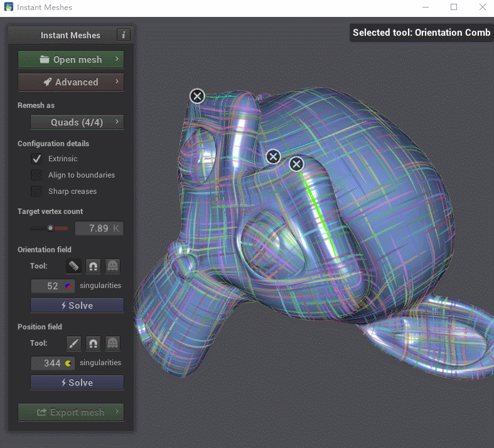Click the 'Target vertex count' label
The image size is (494, 448).
(50, 211)
